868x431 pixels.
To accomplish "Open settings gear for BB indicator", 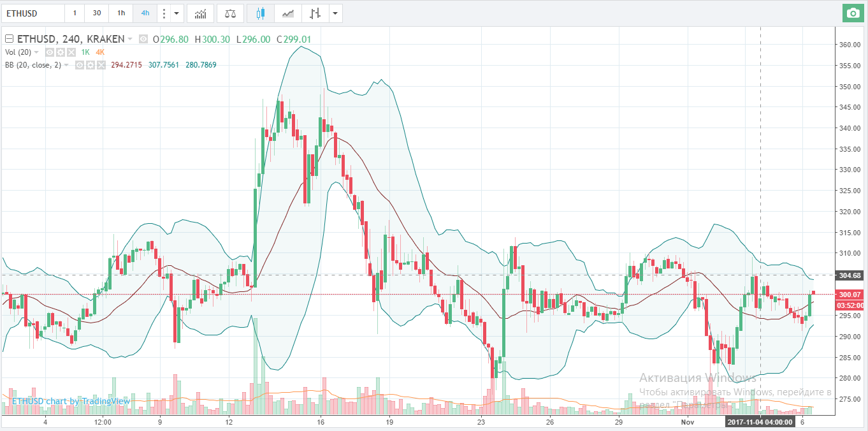I will tap(91, 65).
